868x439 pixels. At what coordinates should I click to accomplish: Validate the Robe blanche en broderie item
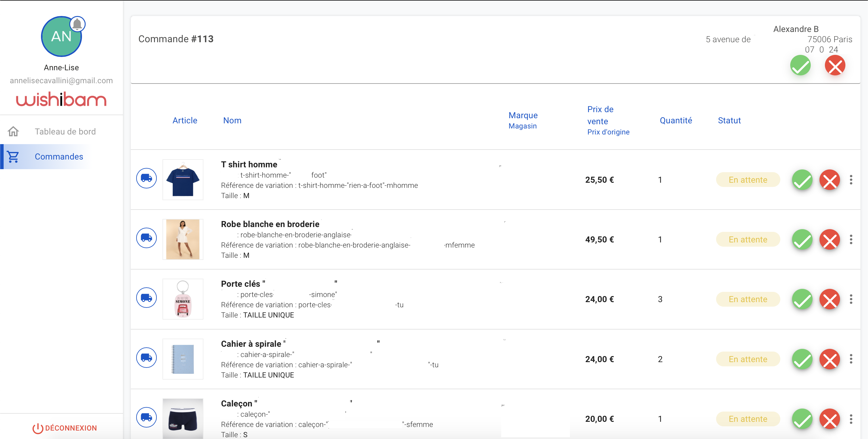coord(802,239)
